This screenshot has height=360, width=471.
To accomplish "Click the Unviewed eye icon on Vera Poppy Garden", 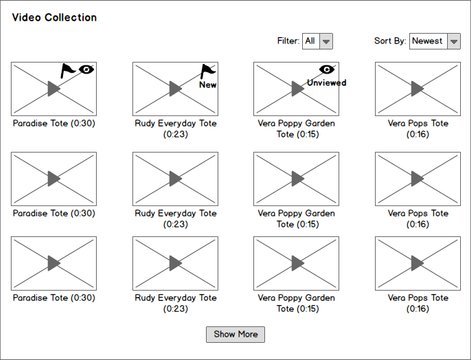I will coord(327,69).
